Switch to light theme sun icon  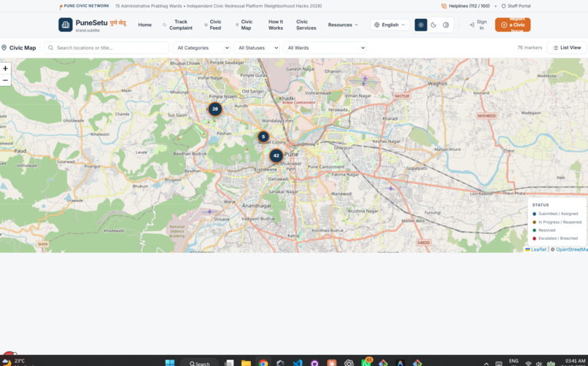click(421, 25)
